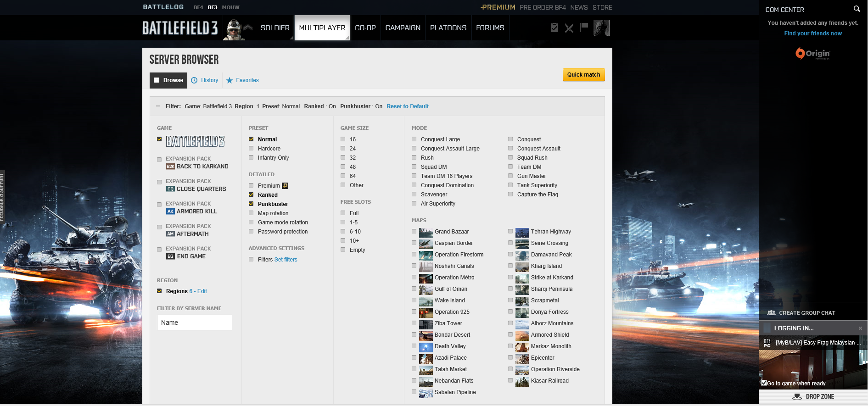Click the Origin logo in COM Center
868x406 pixels.
pyautogui.click(x=813, y=54)
